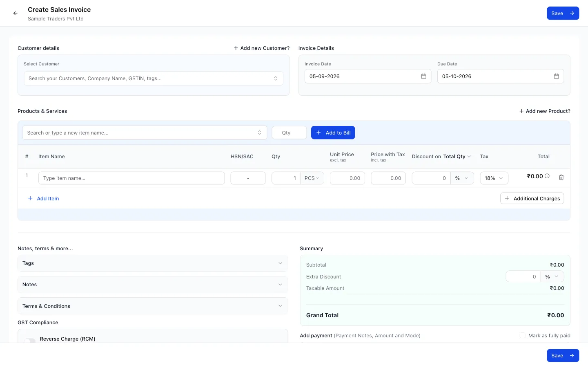Click the info icon beside row total
Image resolution: width=588 pixels, height=368 pixels.
point(547,176)
